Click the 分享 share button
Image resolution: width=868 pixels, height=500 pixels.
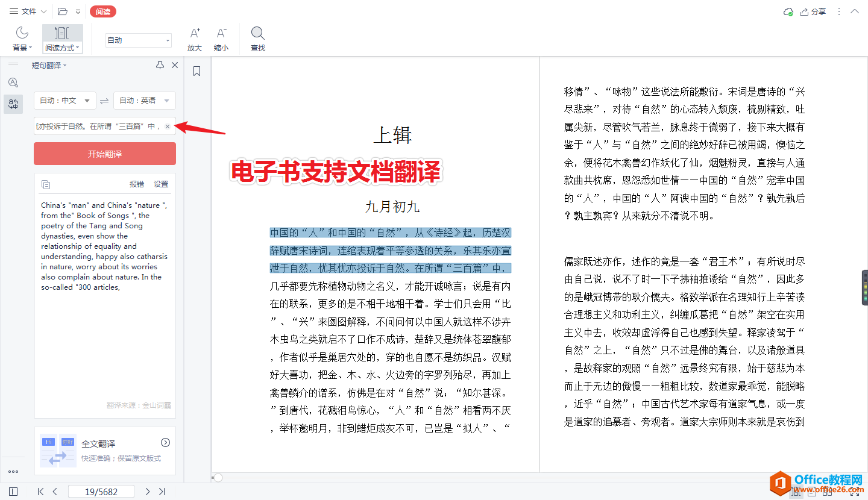tap(813, 11)
